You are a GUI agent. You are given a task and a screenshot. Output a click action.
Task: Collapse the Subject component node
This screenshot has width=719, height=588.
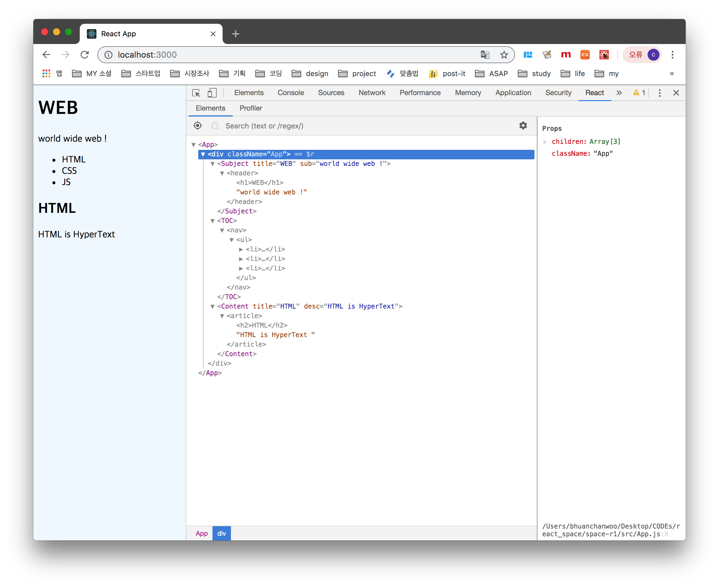pos(212,164)
